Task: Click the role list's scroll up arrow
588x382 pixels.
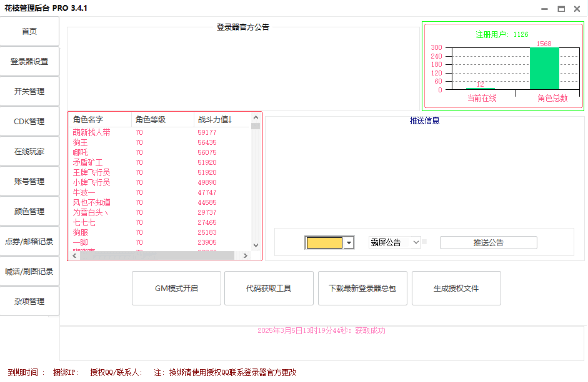Action: [x=256, y=117]
